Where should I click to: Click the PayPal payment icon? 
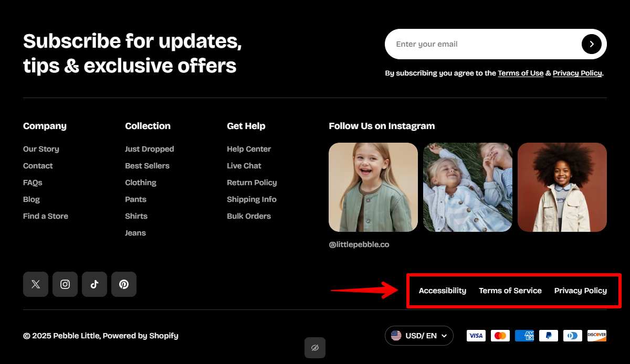[x=548, y=336]
